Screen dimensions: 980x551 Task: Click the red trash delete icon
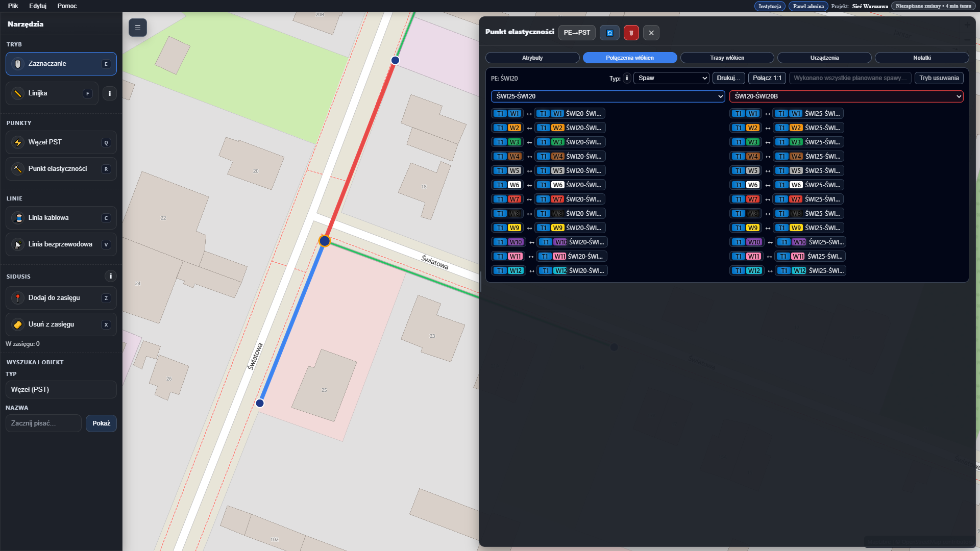[631, 33]
